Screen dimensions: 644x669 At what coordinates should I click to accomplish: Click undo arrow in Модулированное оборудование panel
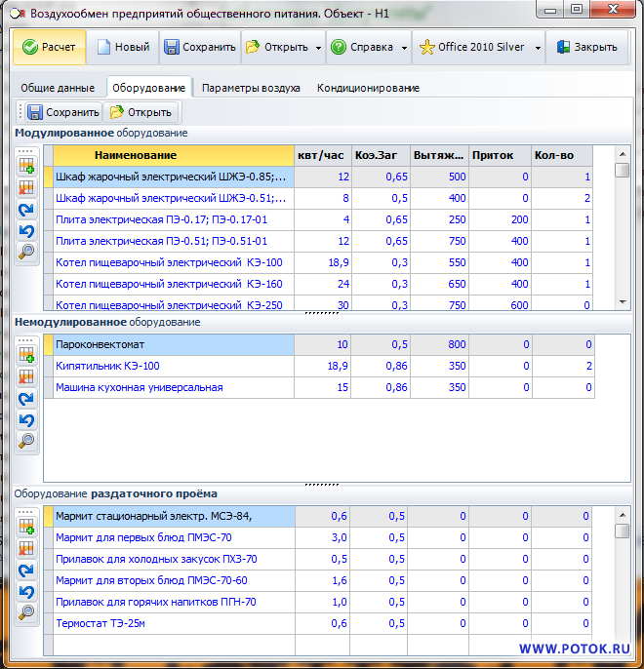26,230
